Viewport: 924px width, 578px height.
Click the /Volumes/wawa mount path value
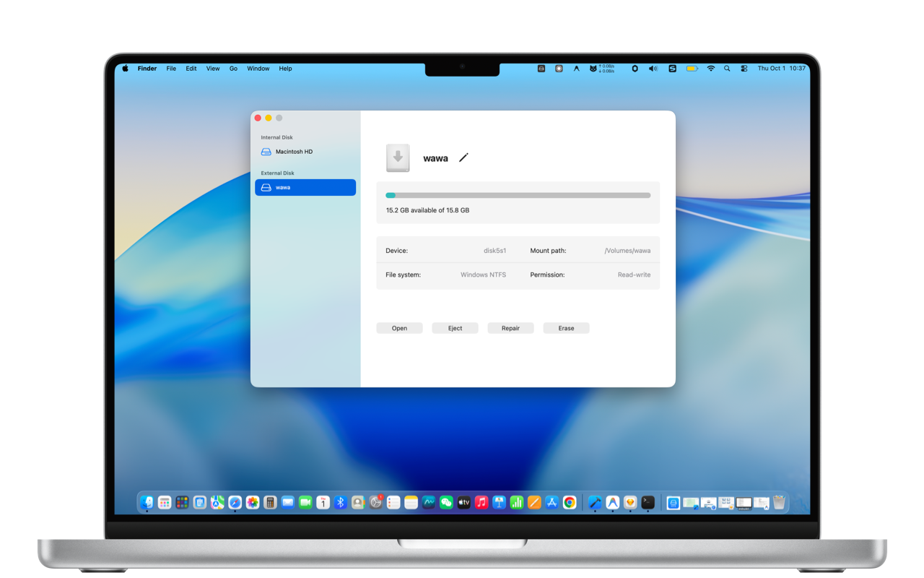[x=627, y=251]
